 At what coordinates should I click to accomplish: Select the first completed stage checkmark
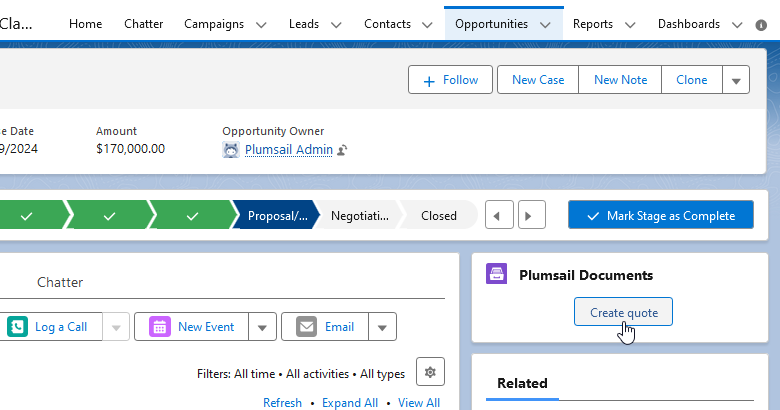click(26, 215)
